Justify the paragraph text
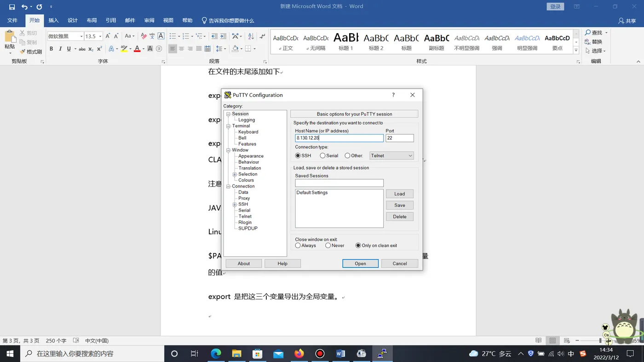The width and height of the screenshot is (644, 362). pos(199,49)
